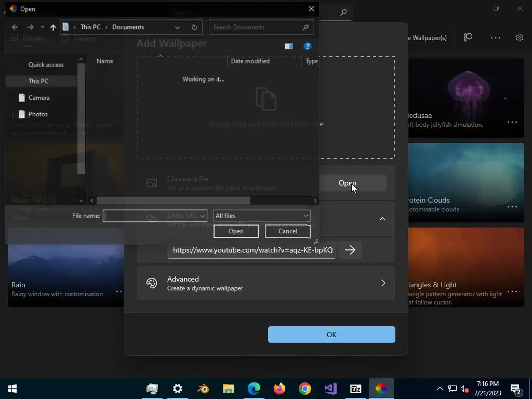Click the muted volume tray icon
The image size is (532, 399).
(464, 389)
